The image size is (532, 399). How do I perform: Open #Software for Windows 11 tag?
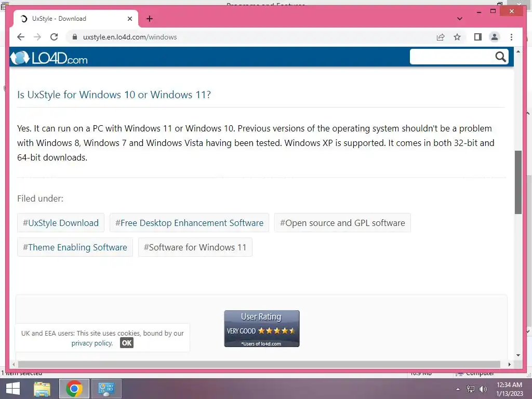[x=195, y=247]
